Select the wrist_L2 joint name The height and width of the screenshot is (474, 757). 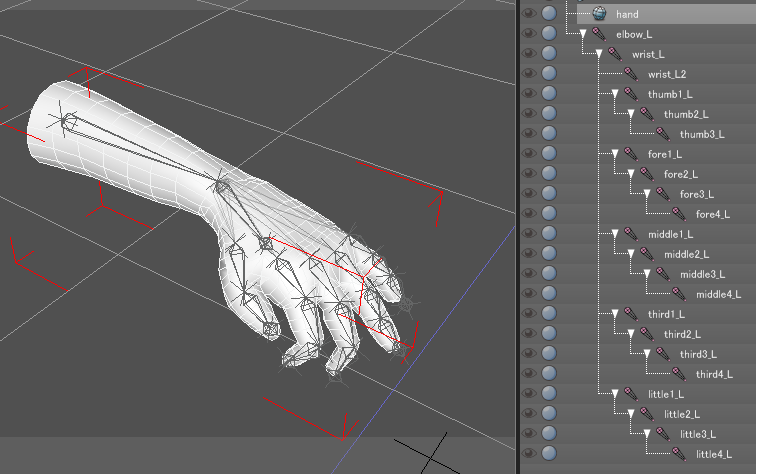coord(667,74)
